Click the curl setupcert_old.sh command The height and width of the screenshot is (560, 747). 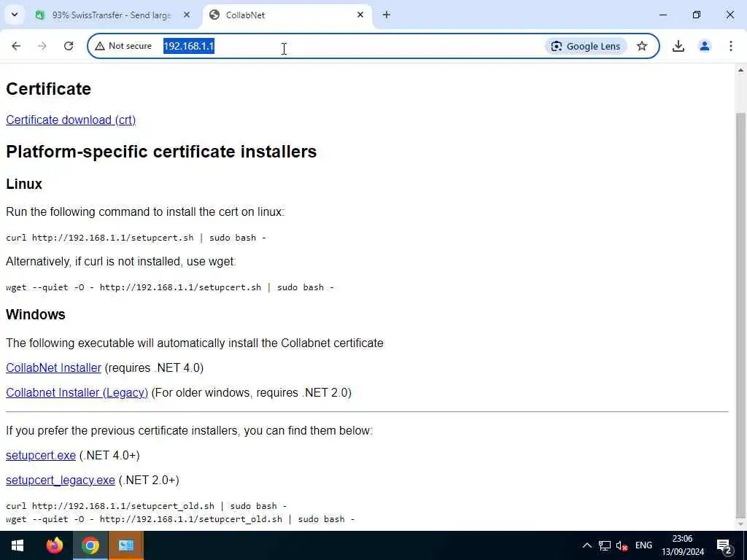[147, 506]
